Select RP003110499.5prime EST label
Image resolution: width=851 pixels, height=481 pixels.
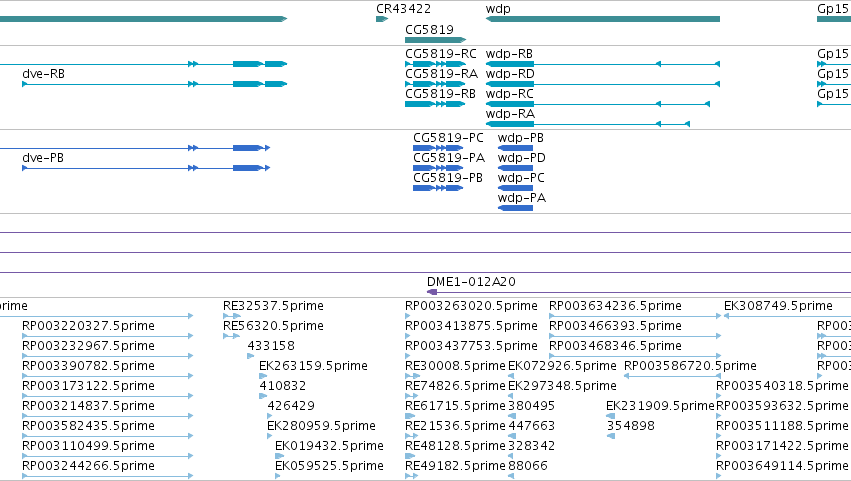click(88, 446)
